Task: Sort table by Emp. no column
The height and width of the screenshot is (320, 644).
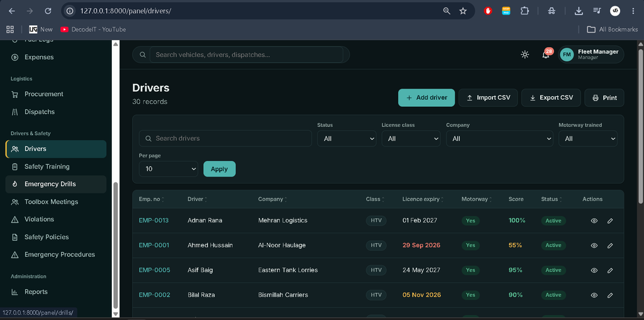Action: 152,199
